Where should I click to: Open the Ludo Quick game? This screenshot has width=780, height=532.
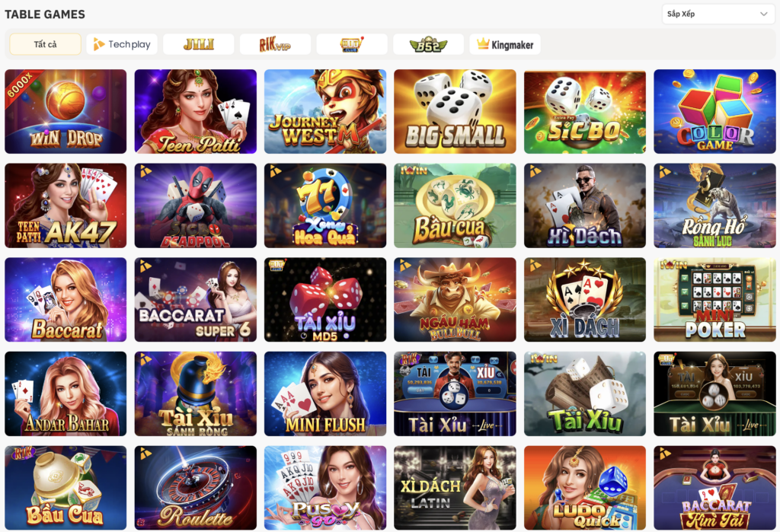[585, 488]
